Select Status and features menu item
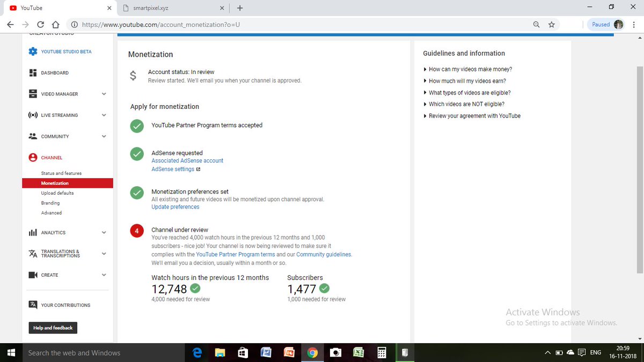The width and height of the screenshot is (644, 362). point(61,173)
